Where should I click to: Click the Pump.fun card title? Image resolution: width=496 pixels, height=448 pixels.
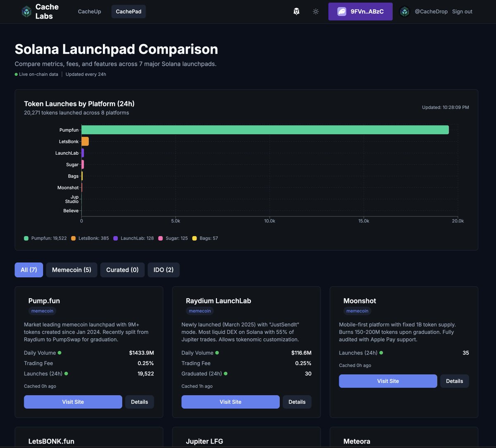coord(44,301)
